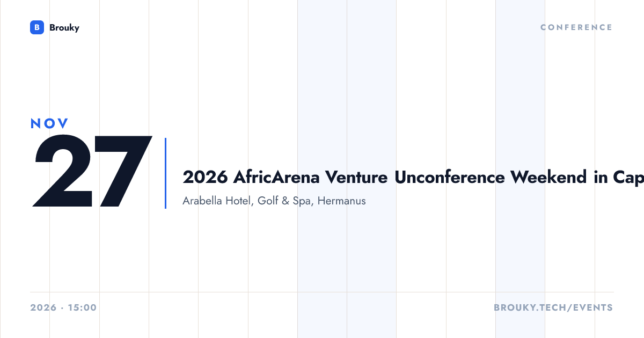Click the wide light-blue shaded column band

point(347,169)
